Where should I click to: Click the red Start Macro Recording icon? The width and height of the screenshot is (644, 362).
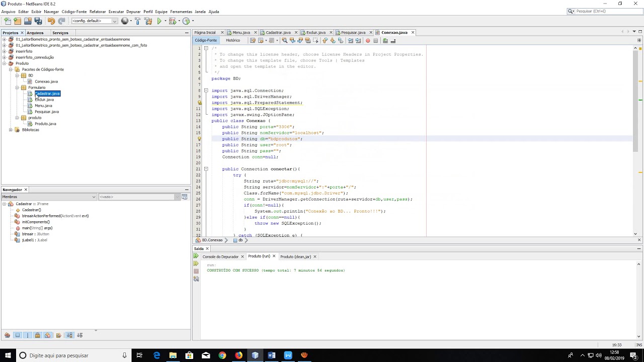coord(368,41)
